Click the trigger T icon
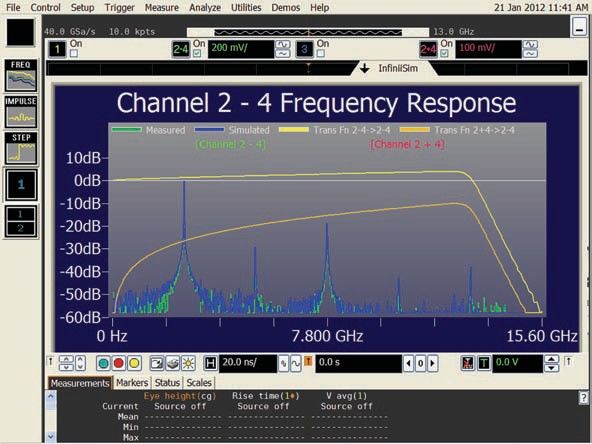This screenshot has width=592, height=444. coord(484,364)
